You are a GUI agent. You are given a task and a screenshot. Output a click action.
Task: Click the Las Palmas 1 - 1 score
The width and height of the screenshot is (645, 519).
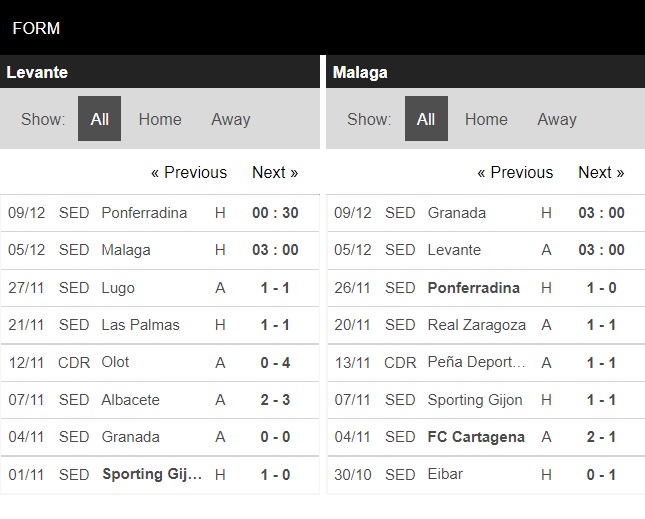tap(275, 325)
